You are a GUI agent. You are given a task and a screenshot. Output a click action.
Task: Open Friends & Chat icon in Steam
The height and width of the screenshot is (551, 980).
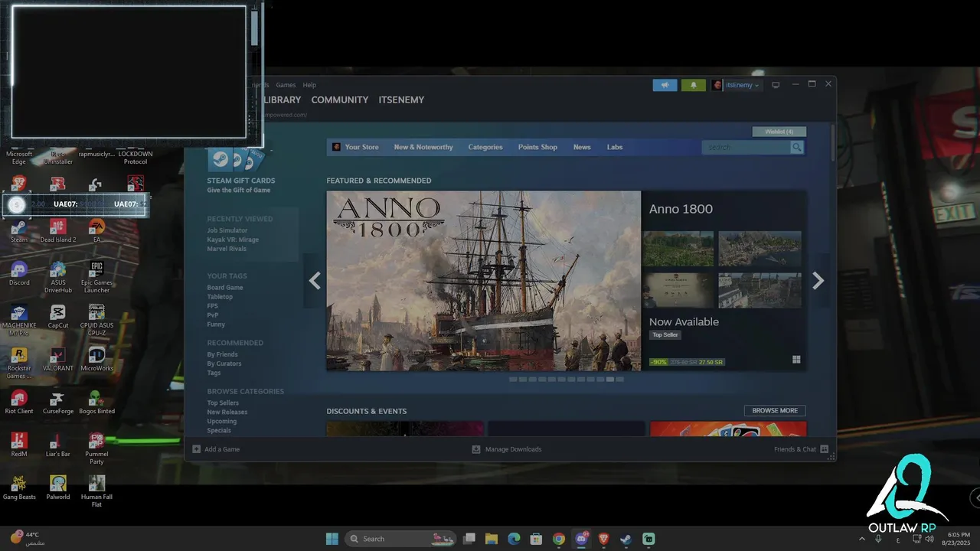[825, 449]
